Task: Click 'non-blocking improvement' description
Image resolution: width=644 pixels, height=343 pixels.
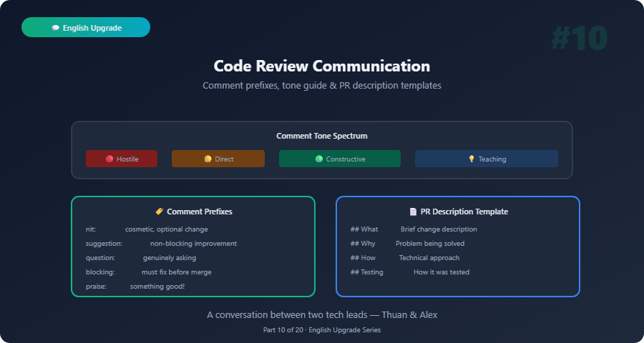Action: click(193, 244)
